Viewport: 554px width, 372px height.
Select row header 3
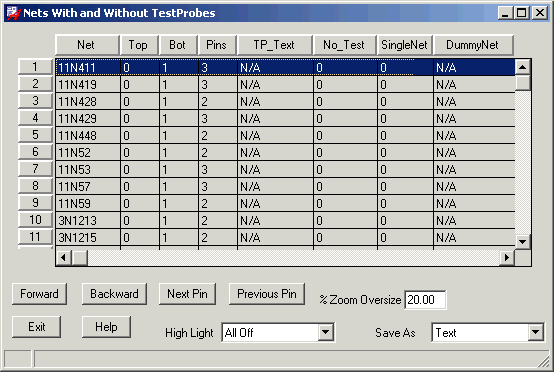pos(35,101)
